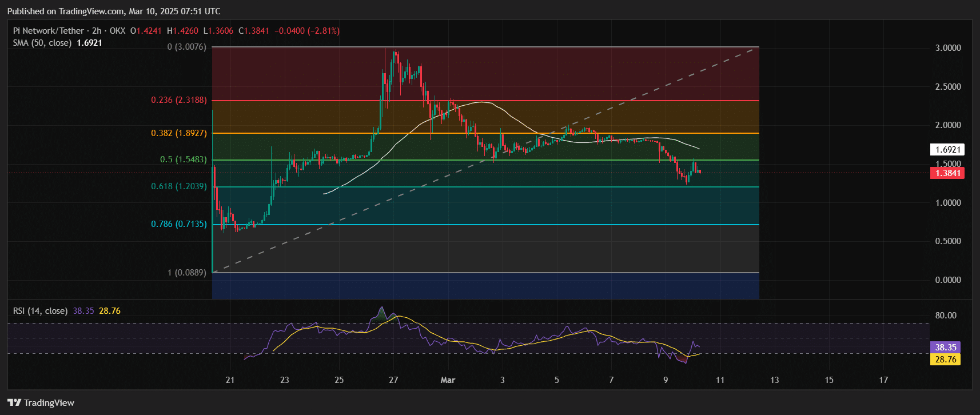Click the close price C1.3841 value

pos(254,31)
